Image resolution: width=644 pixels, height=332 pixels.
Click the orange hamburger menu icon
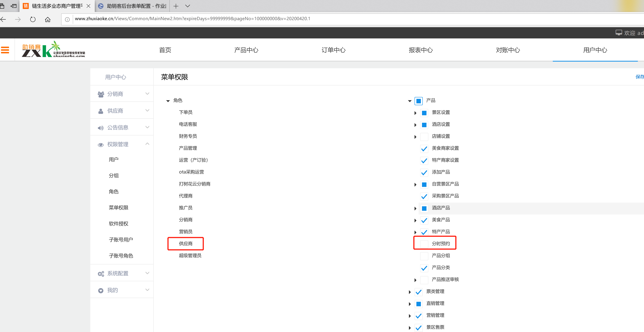point(5,50)
